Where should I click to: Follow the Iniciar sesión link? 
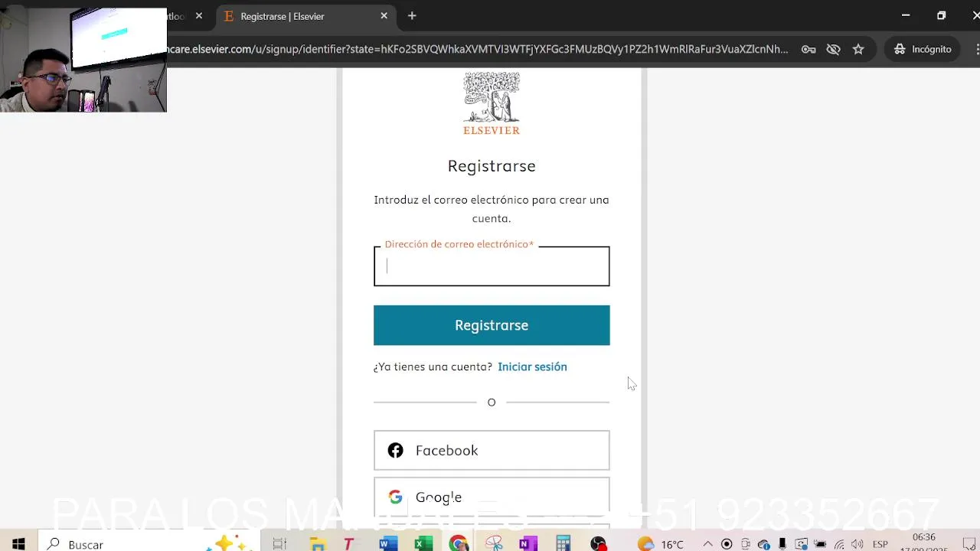[x=532, y=367]
